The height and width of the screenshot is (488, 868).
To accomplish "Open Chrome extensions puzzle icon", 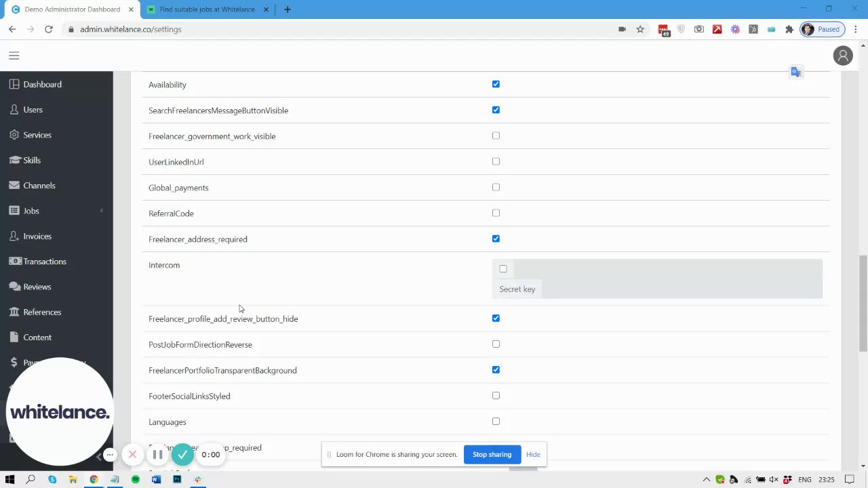I will tap(789, 29).
